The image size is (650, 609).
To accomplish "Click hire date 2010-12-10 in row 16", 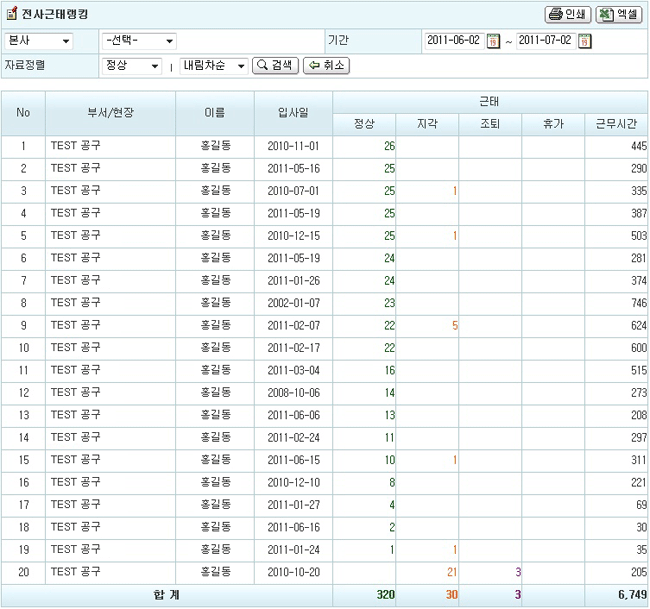I will 293,482.
